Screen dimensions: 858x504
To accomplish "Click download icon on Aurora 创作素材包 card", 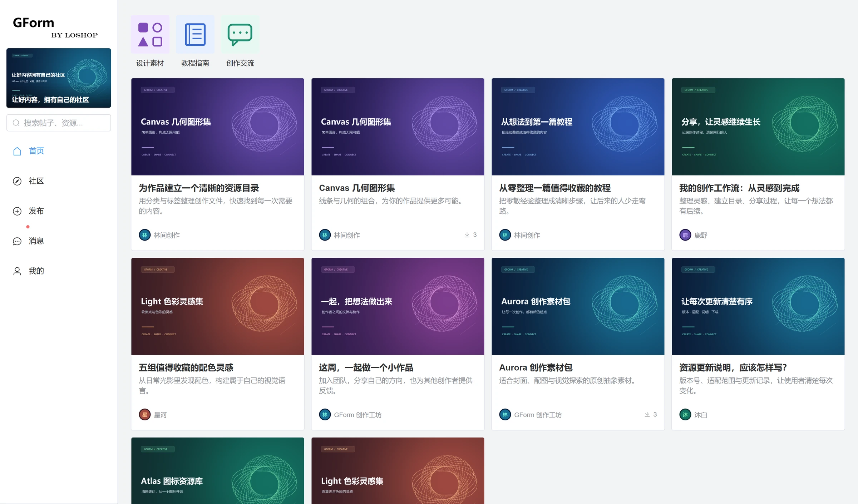I will [647, 415].
